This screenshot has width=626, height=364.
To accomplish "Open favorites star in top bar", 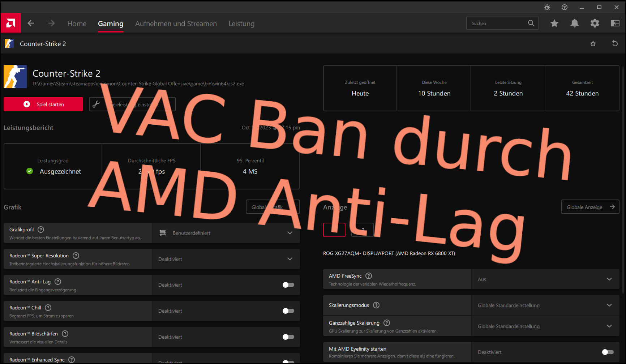I will [554, 23].
